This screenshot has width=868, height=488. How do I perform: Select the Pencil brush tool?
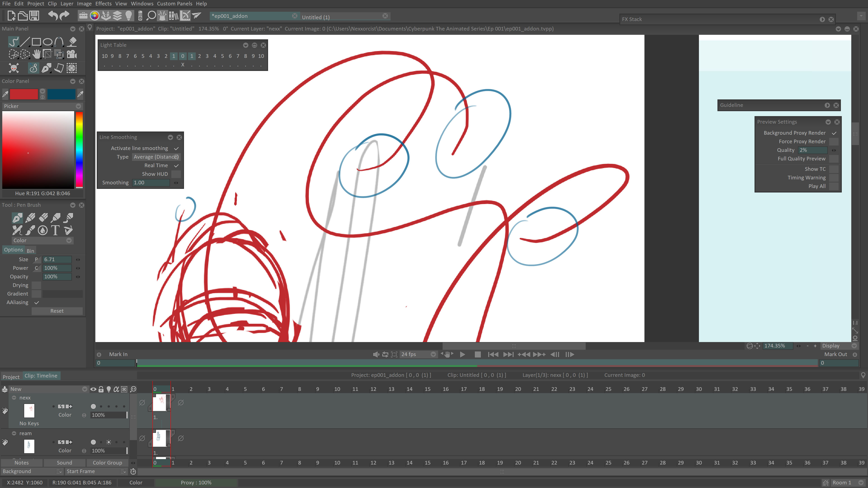pos(30,218)
